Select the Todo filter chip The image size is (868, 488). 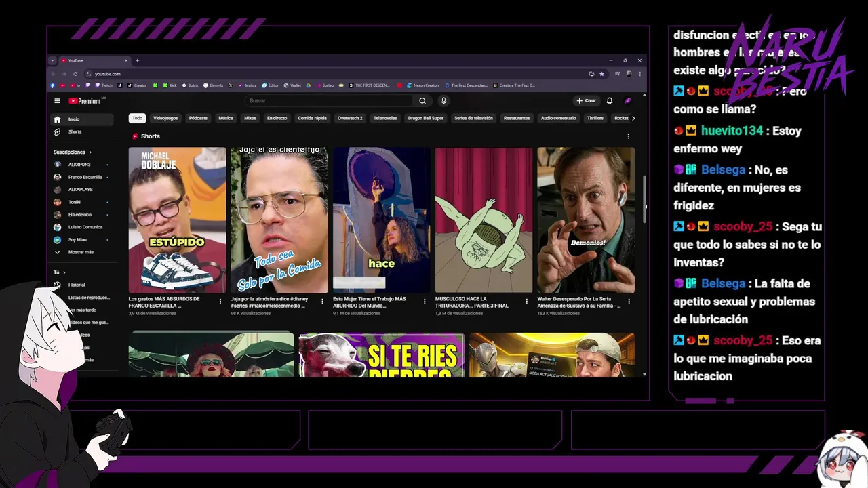point(138,118)
